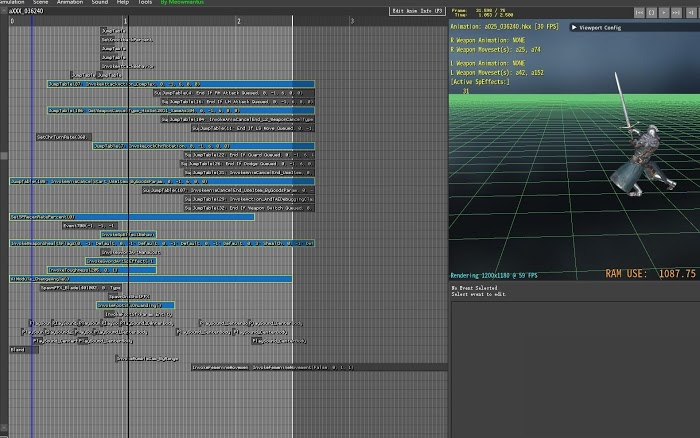Select JumpTable(26: End If Dodge Queued event
The image size is (700, 438).
point(248,164)
